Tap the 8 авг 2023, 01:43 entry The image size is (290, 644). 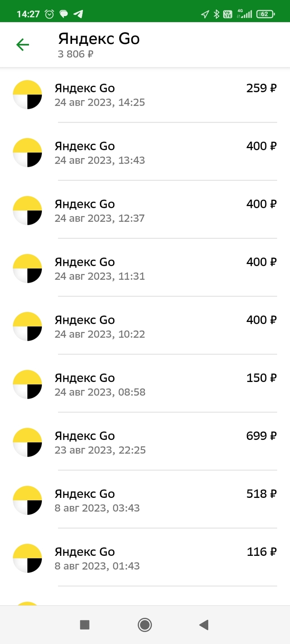[145, 558]
